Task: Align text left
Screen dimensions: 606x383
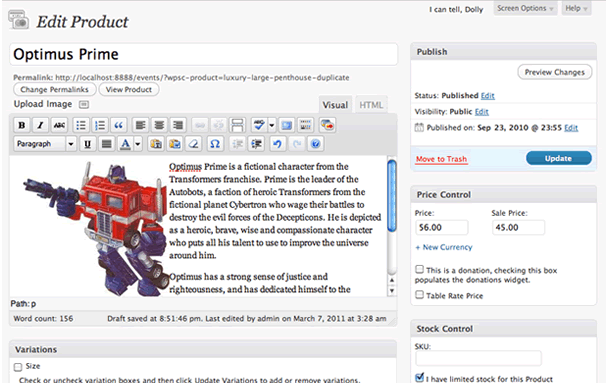Action: [x=140, y=125]
